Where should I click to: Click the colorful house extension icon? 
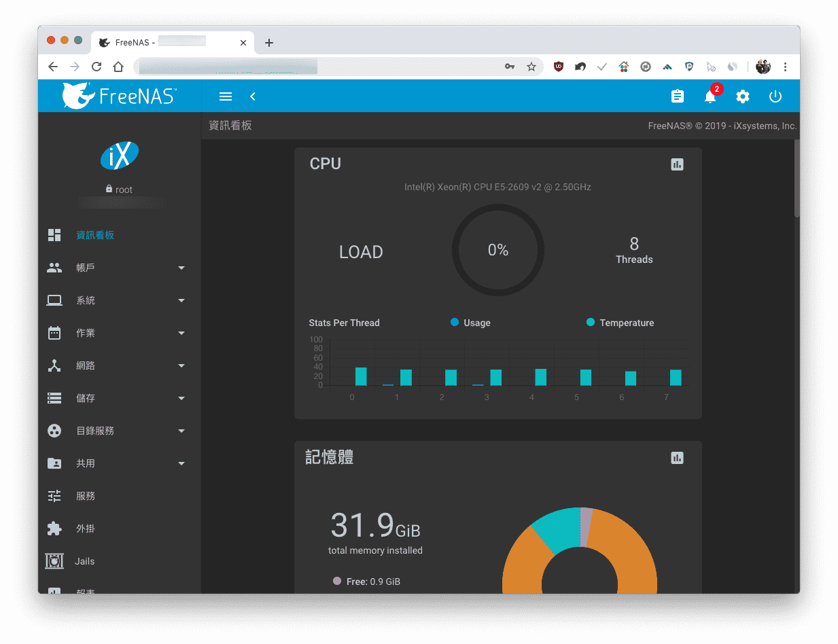click(x=624, y=67)
